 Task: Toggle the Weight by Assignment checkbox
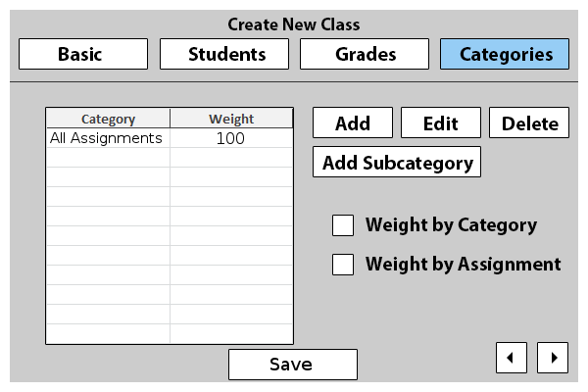[343, 265]
